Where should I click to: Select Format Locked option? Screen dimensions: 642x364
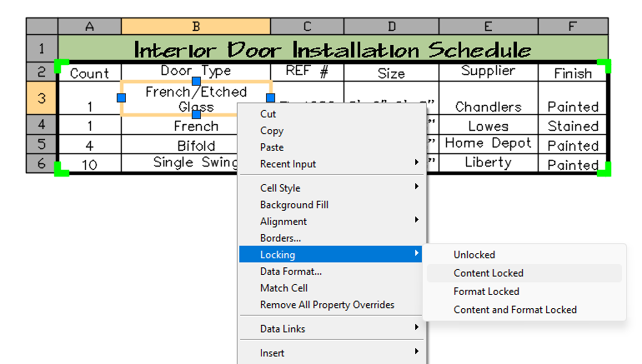tap(486, 292)
